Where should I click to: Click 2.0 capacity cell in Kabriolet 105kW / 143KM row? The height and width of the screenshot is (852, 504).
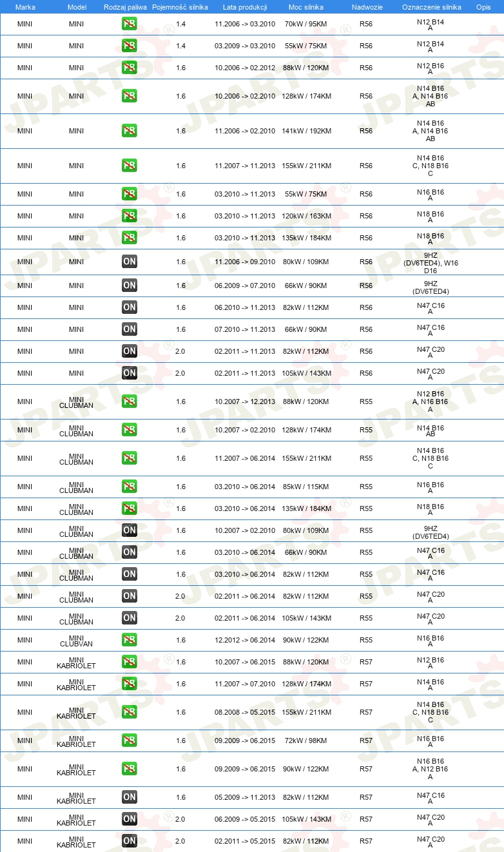tap(180, 819)
